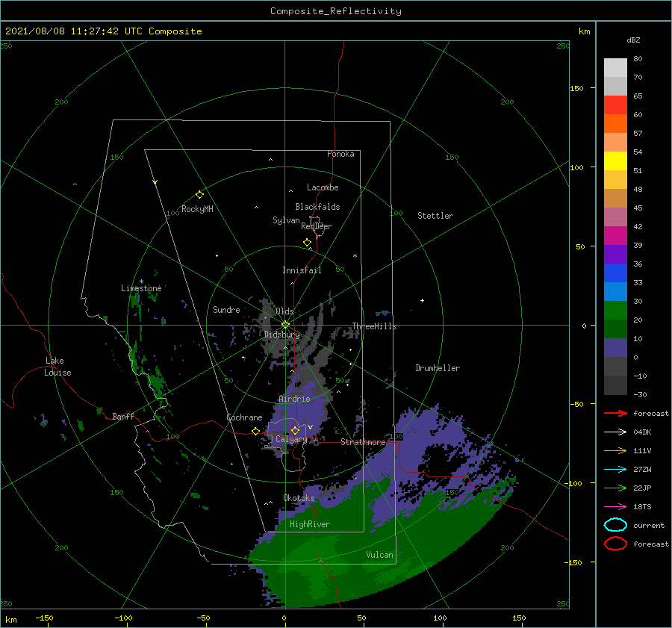
Task: Click the Composite_Reflectivity title text
Action: (335, 11)
